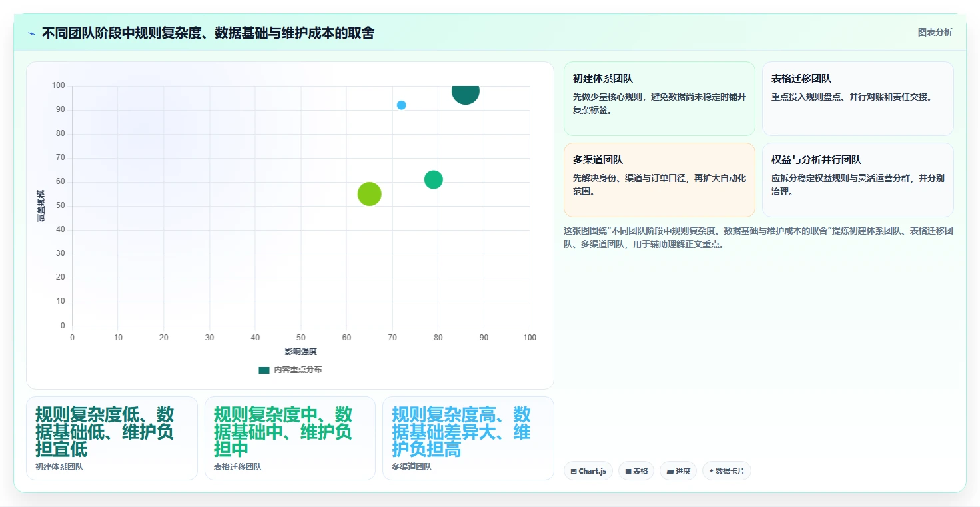Click 初建体系团队 caption under the first data card
The image size is (980, 507).
(59, 467)
